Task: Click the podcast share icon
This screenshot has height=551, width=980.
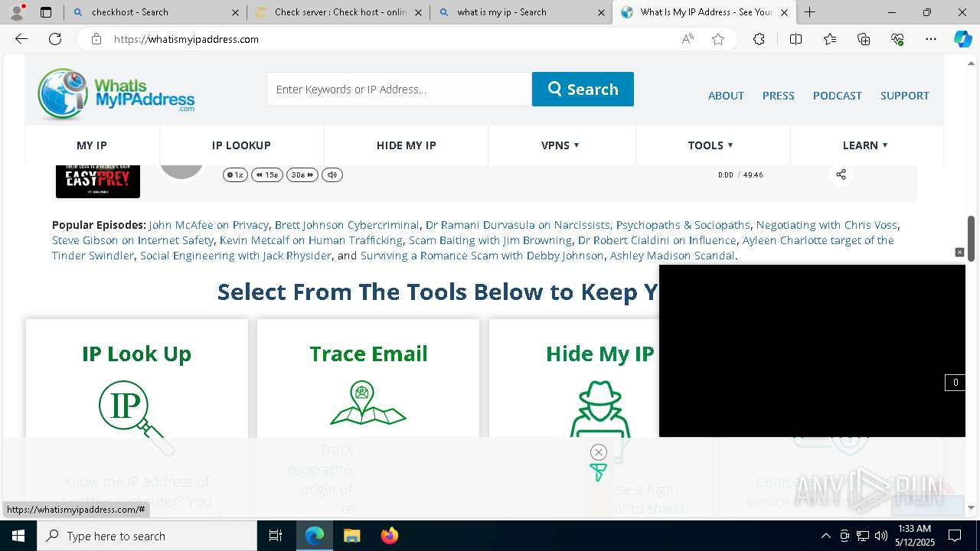Action: (841, 174)
